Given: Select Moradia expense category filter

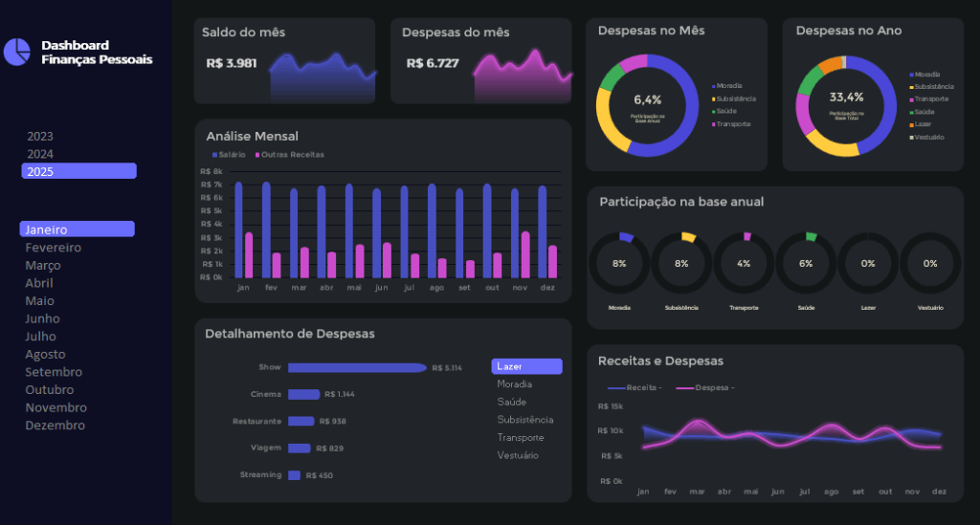Looking at the screenshot, I should point(514,383).
